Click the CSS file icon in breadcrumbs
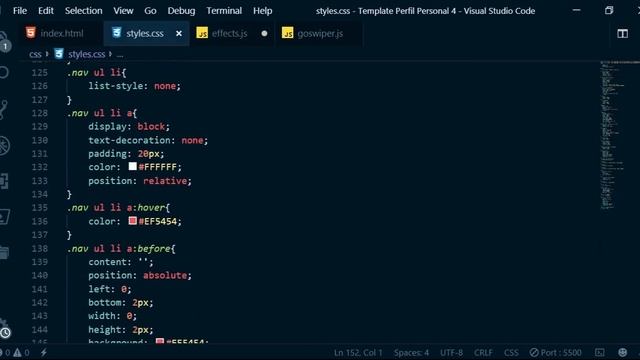 pyautogui.click(x=59, y=54)
